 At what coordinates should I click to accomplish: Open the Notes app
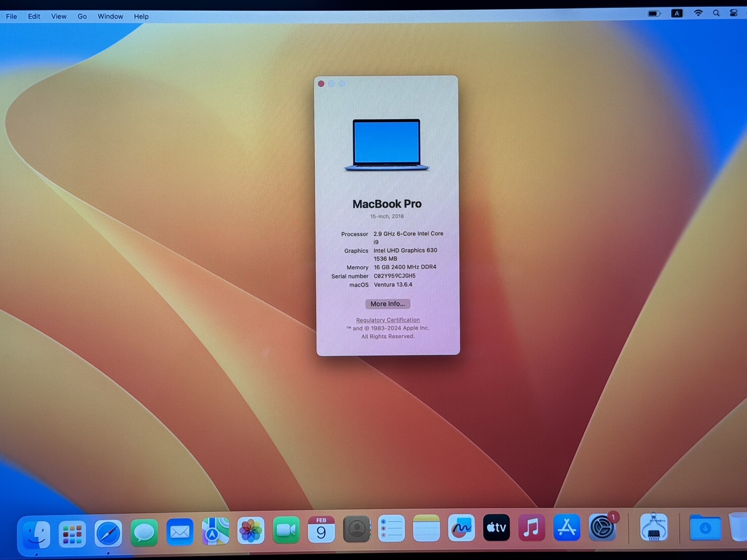coord(426,528)
